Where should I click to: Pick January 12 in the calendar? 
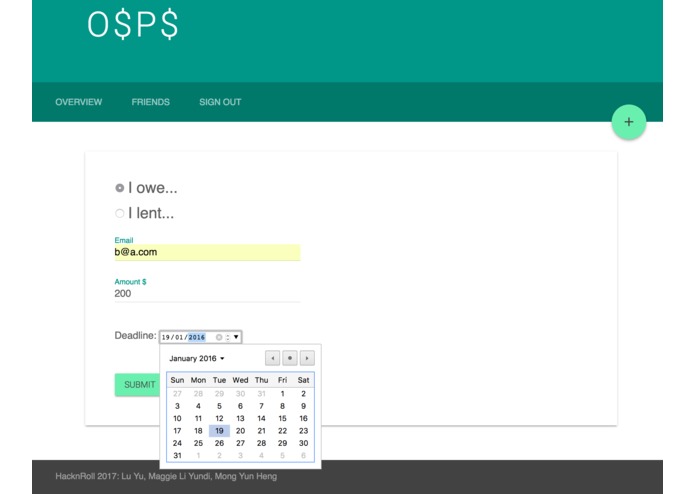coord(219,418)
